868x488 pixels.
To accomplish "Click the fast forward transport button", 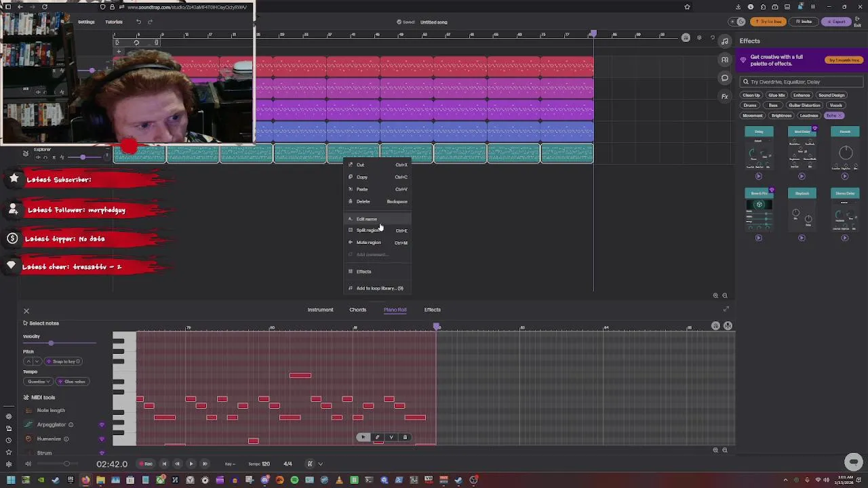I will (205, 464).
